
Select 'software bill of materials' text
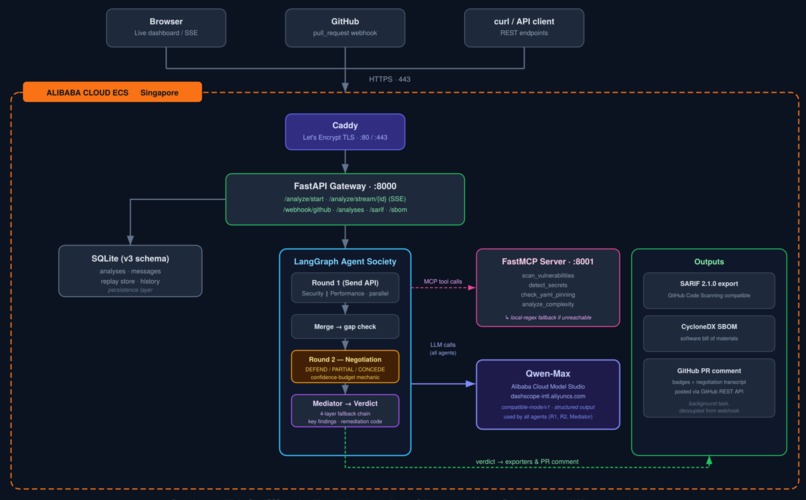point(709,339)
